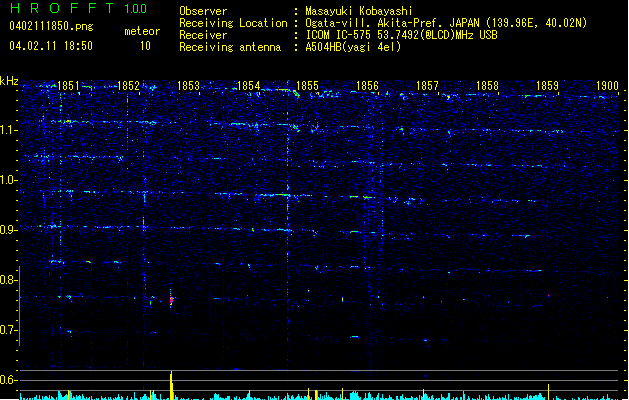
Task: Click the 1854 time marker
Action: click(x=248, y=86)
